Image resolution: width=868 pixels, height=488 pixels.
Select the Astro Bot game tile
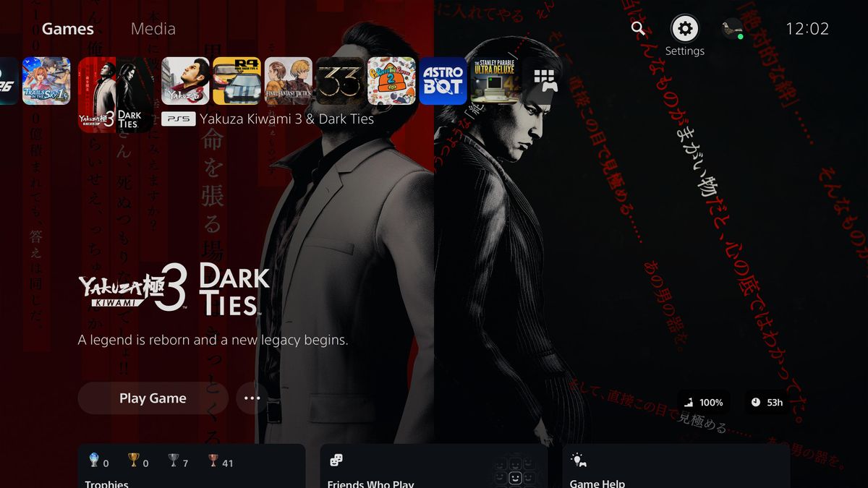443,81
